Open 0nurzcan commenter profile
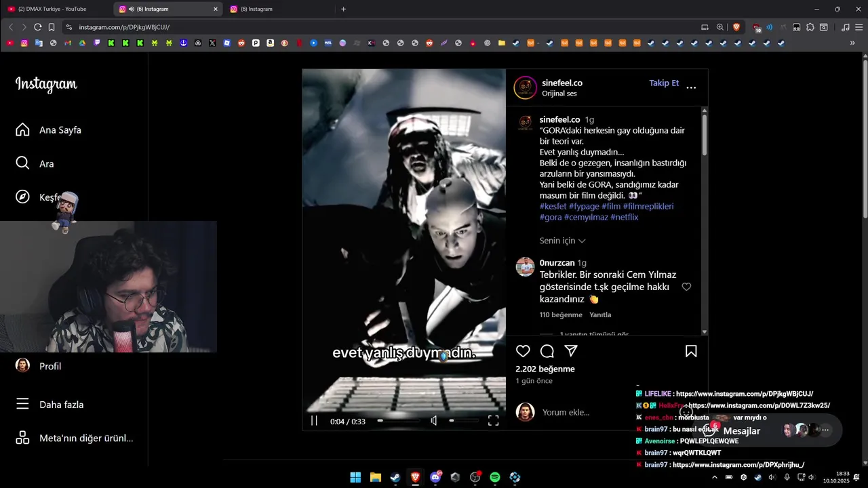Screen dimensions: 868x488 click(557, 263)
